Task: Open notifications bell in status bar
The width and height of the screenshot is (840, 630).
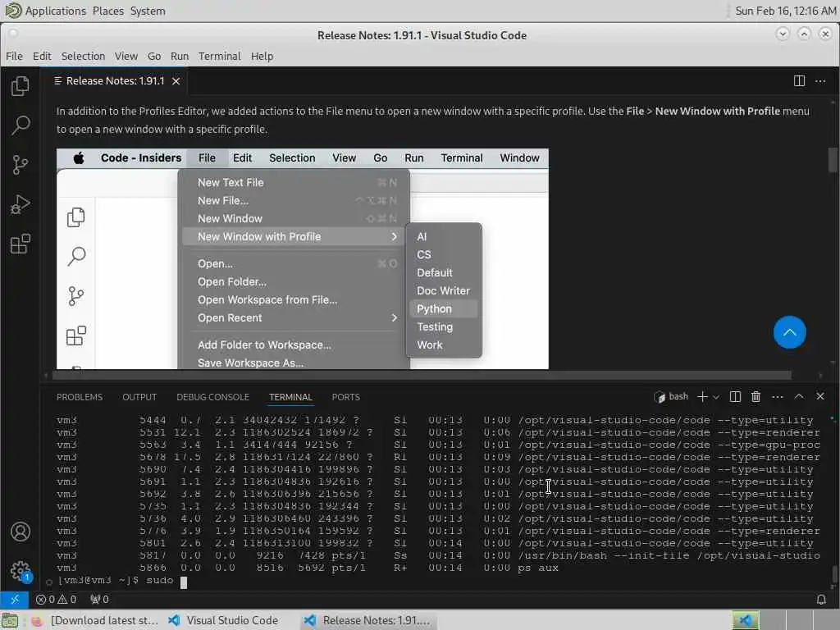Action: pos(820,599)
